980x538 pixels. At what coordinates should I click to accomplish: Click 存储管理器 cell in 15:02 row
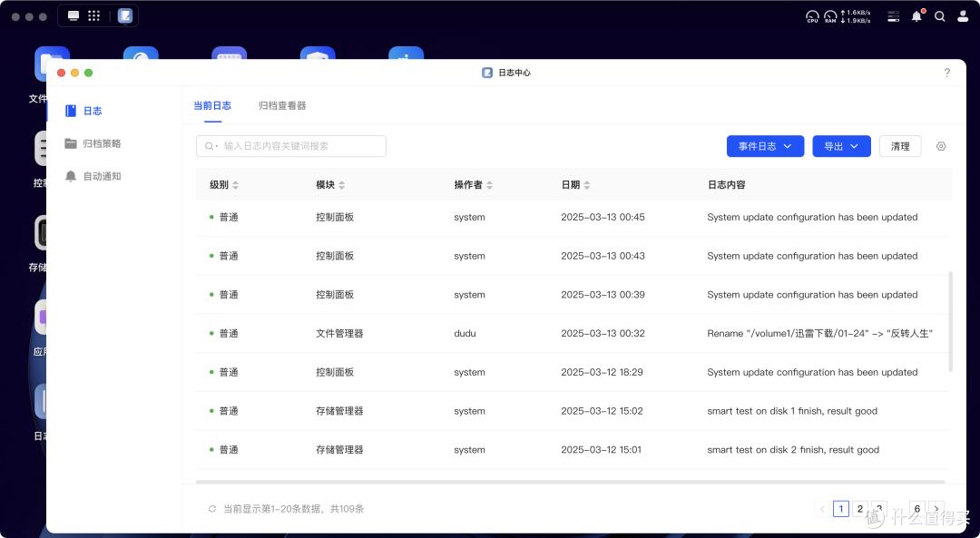click(339, 411)
